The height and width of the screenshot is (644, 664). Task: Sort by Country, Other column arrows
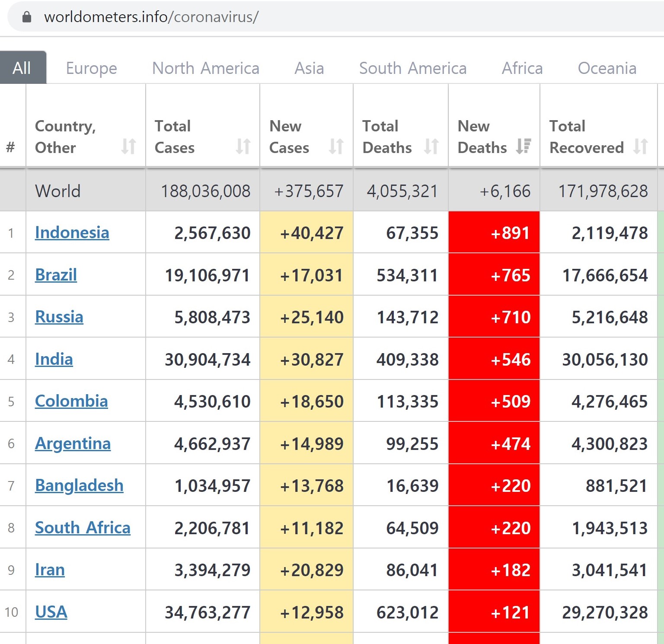[128, 147]
